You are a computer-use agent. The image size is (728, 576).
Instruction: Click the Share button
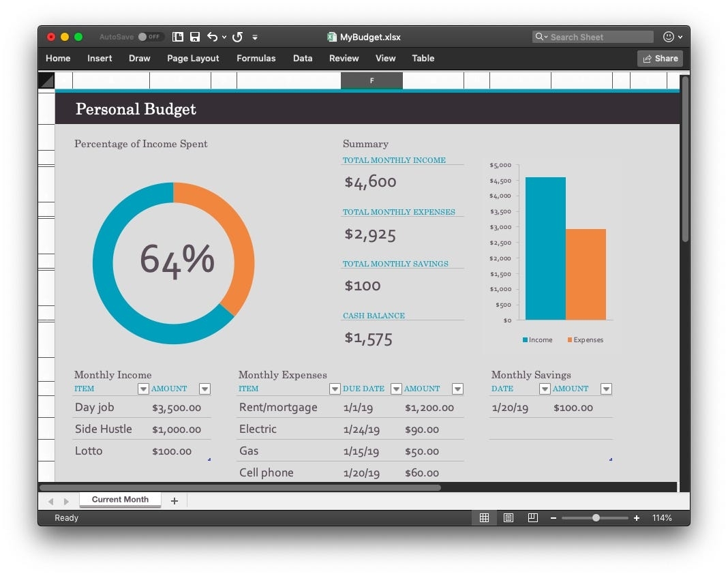(x=659, y=59)
